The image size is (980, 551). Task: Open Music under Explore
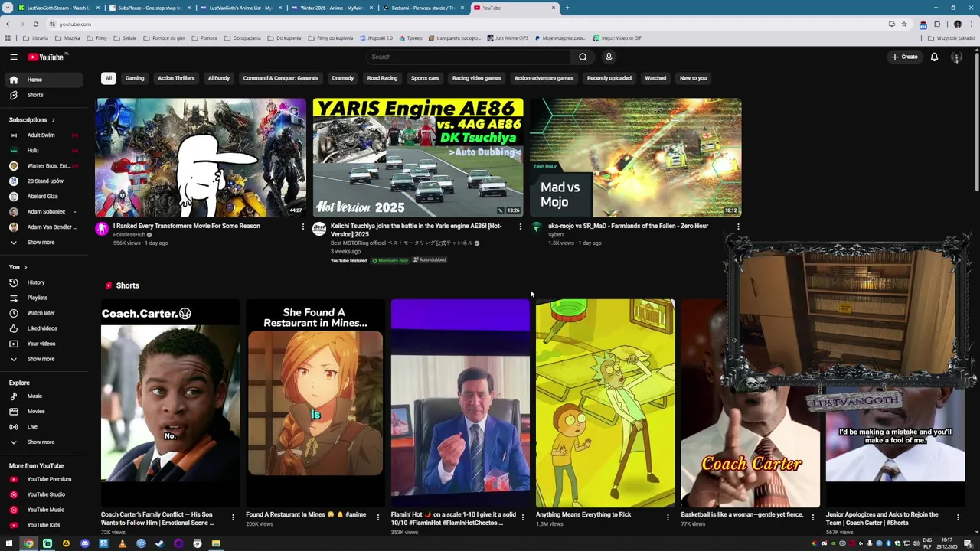(44, 396)
